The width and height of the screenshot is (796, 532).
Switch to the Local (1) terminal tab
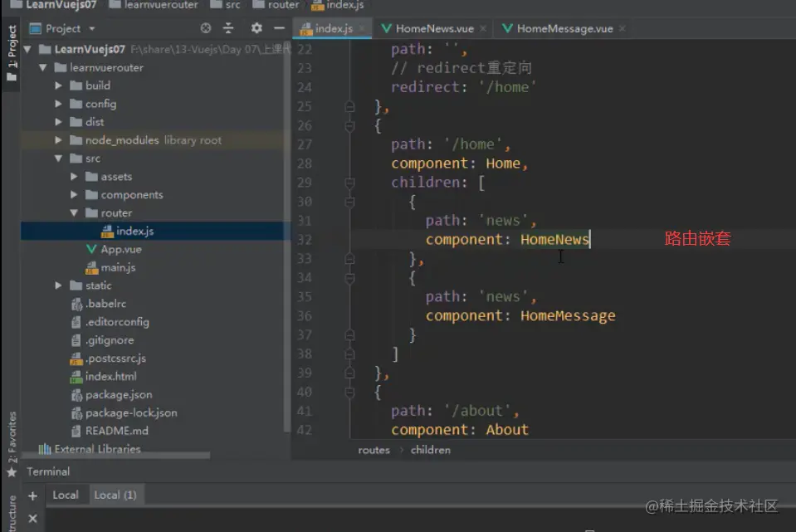click(115, 495)
